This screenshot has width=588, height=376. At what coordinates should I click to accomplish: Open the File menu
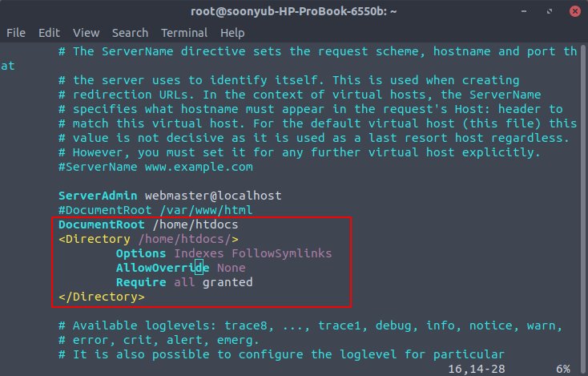point(16,33)
